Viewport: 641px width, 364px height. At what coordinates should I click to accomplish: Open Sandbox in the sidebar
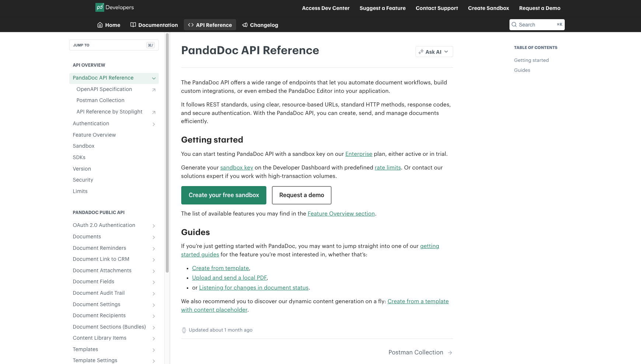(84, 146)
